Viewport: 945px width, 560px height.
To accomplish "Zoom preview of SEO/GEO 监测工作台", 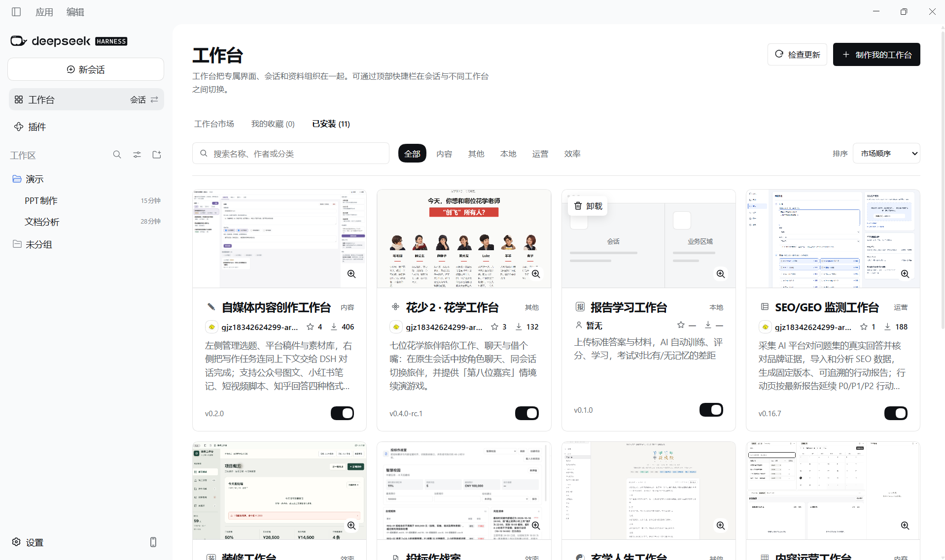I will (905, 274).
